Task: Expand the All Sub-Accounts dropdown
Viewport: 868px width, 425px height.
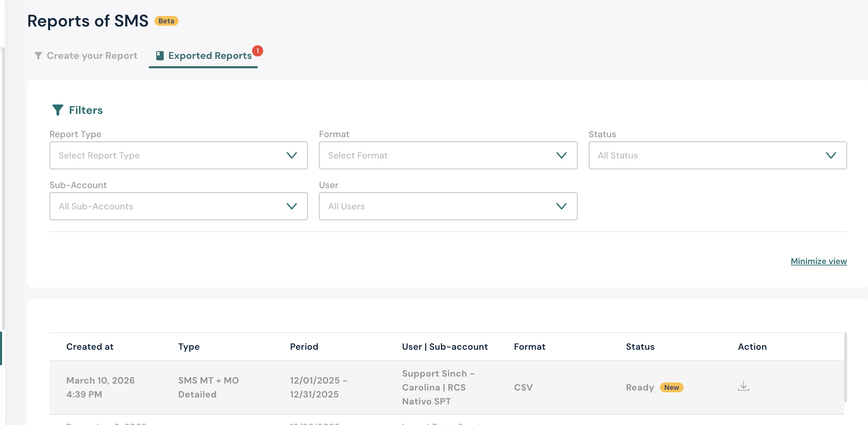Action: [x=178, y=206]
